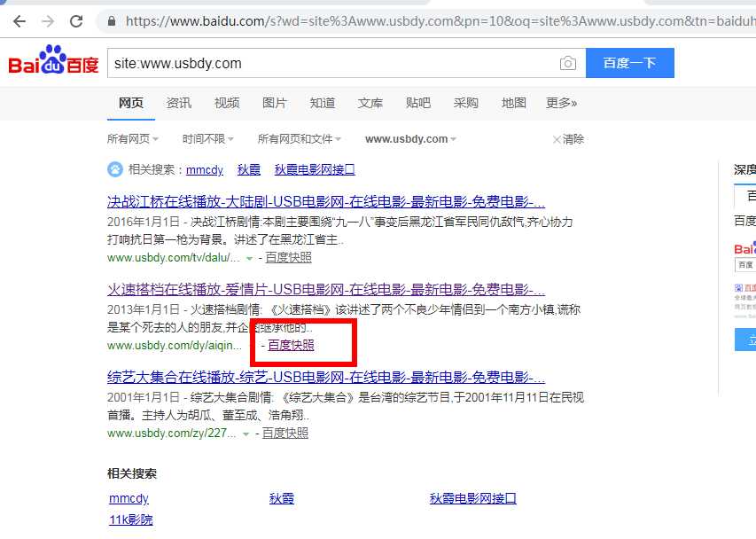The width and height of the screenshot is (756, 539).
Task: Click the green URL www.usbdy.com/tv/dalu/...
Action: tap(174, 258)
